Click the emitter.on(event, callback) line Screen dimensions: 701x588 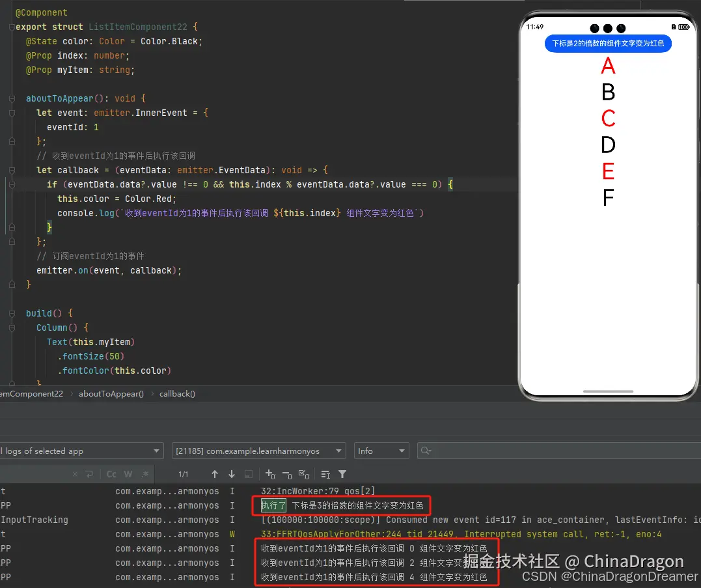109,270
